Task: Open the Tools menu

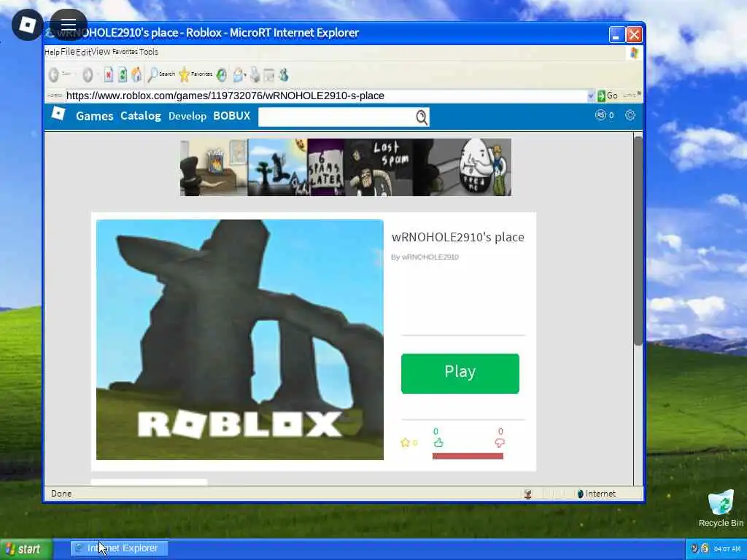Action: [x=149, y=52]
